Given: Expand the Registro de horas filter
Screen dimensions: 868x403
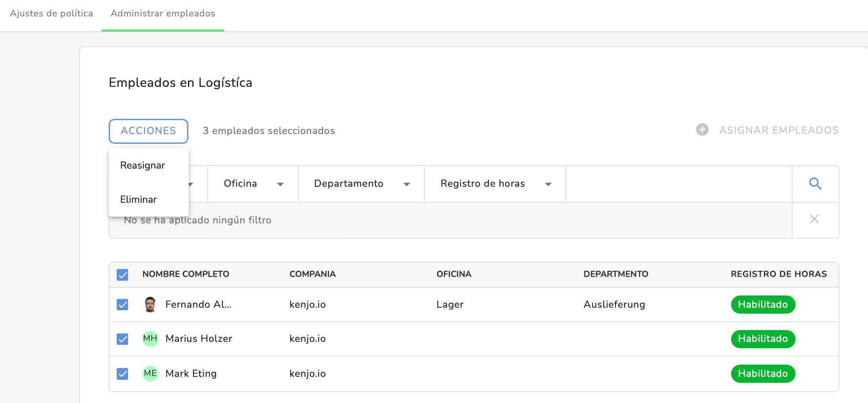Looking at the screenshot, I should coord(496,184).
